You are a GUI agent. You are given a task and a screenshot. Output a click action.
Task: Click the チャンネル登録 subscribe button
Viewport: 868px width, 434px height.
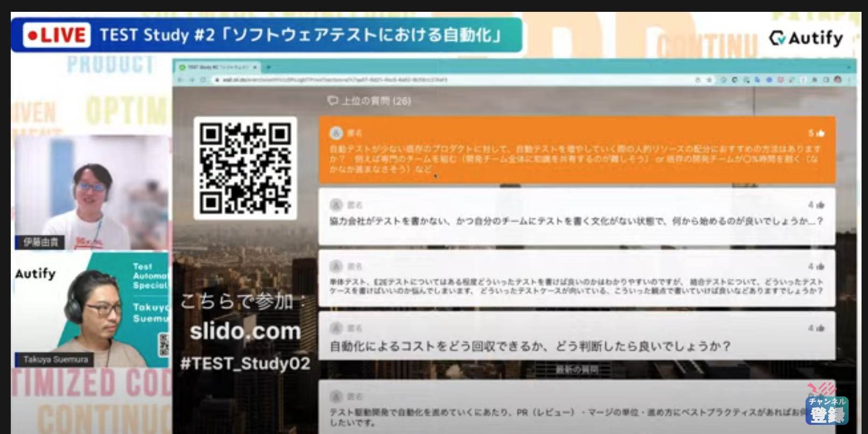point(827,411)
